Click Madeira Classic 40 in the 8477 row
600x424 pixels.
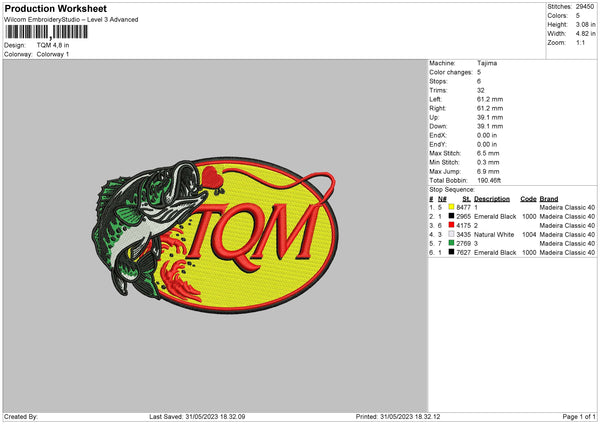tap(567, 207)
